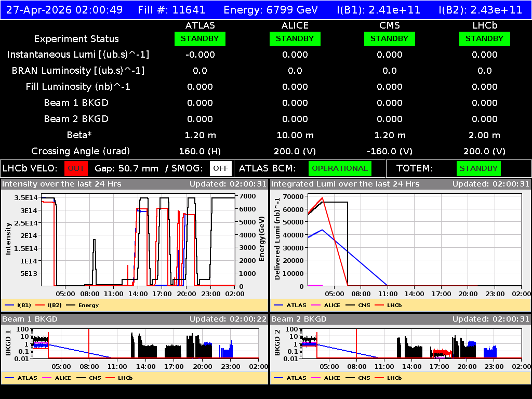The width and height of the screenshot is (532, 399).
Task: Select the Fill #: 11641 text
Action: click(171, 9)
